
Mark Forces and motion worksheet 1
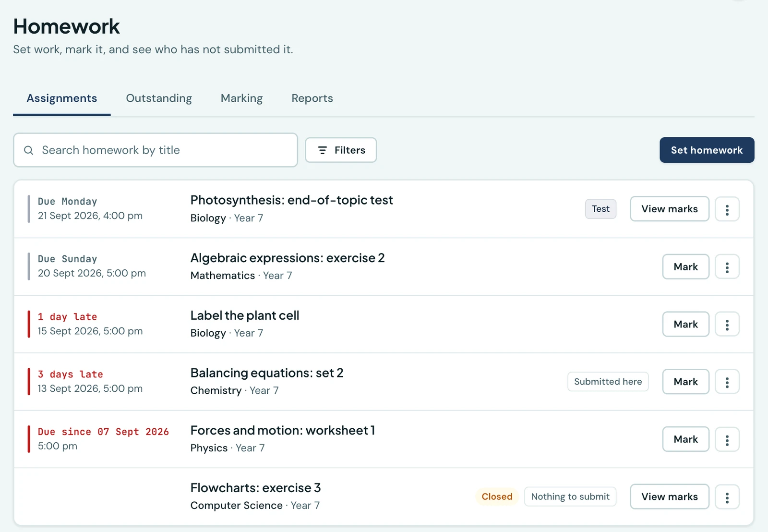tap(685, 439)
